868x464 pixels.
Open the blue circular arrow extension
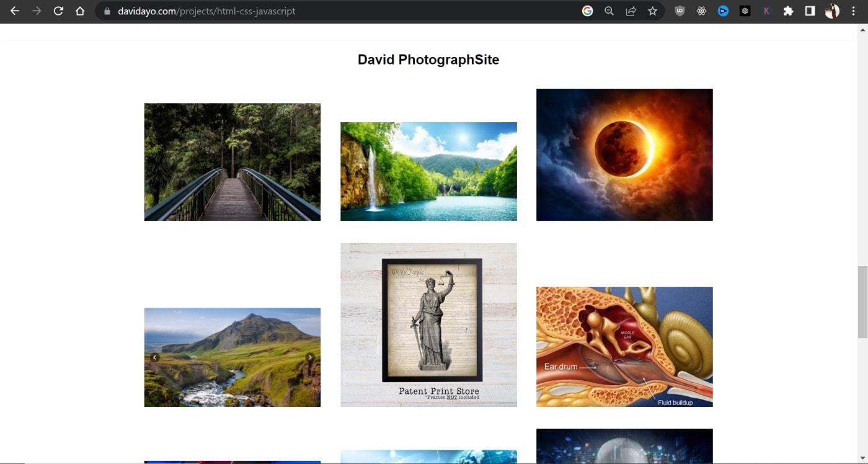click(724, 11)
